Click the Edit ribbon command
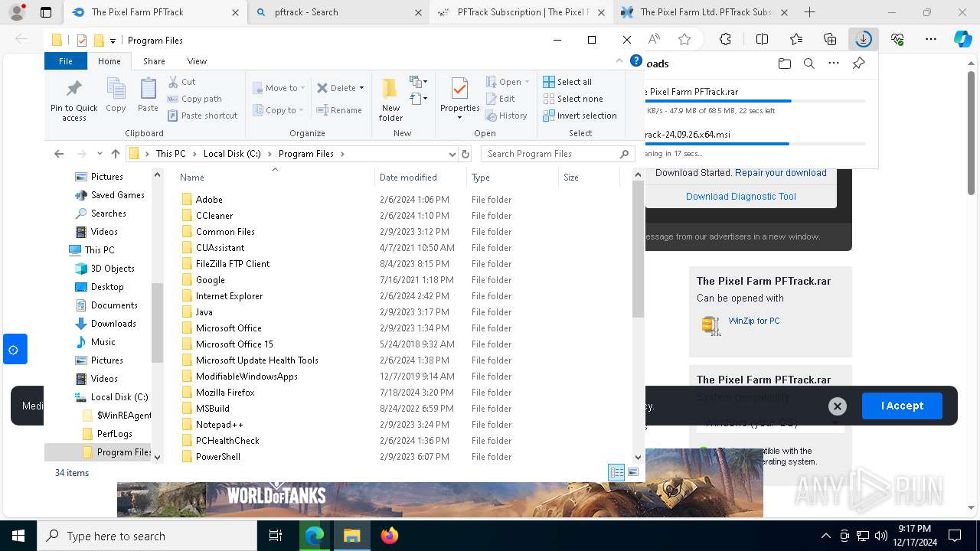Image resolution: width=980 pixels, height=551 pixels. click(500, 99)
